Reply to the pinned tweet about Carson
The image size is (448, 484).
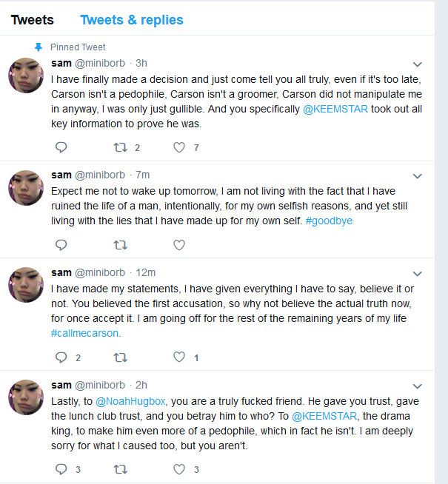61,147
